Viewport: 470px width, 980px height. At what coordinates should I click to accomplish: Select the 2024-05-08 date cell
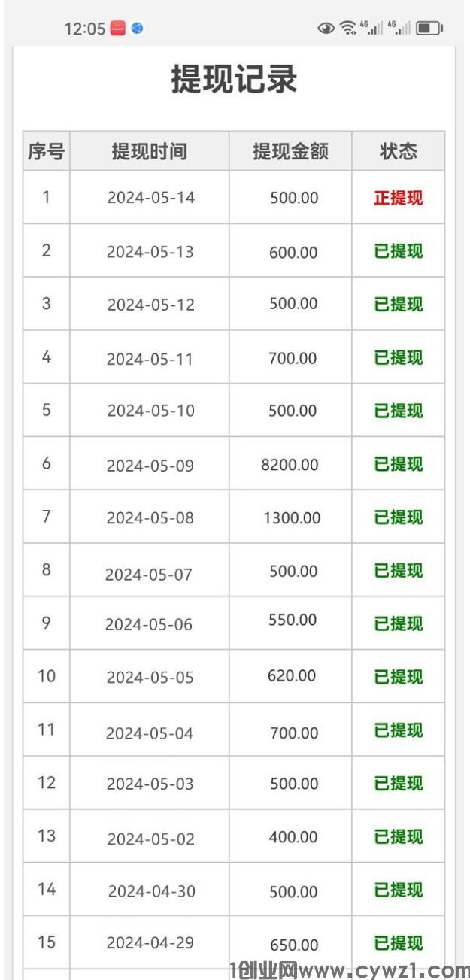[x=150, y=518]
